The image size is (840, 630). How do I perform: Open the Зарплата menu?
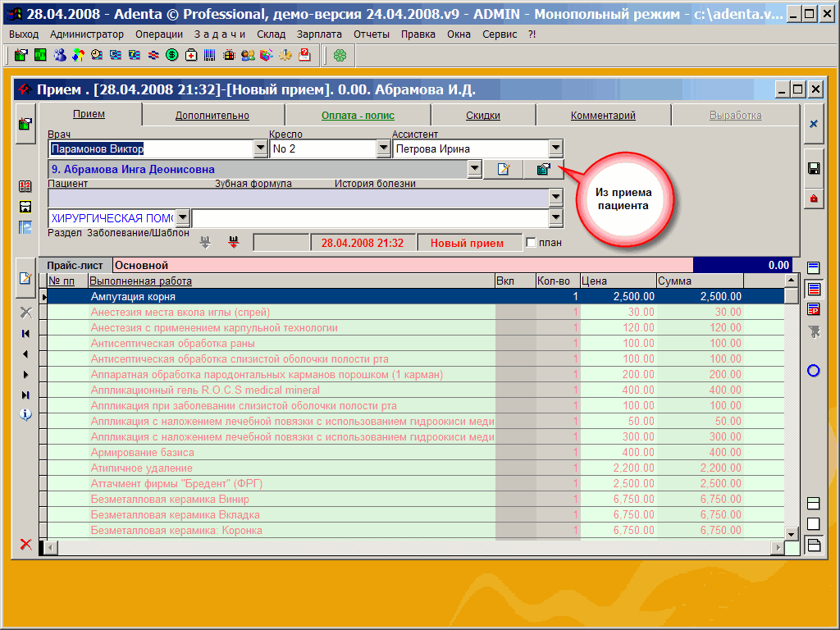coord(319,34)
